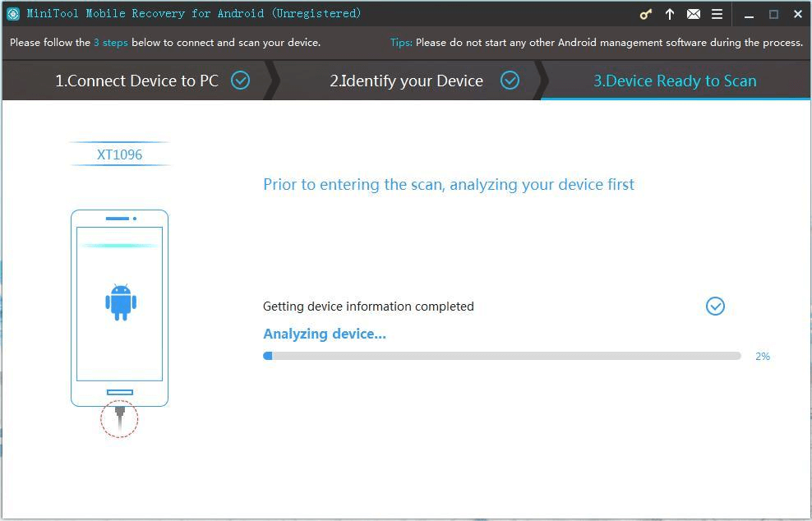Image resolution: width=812 pixels, height=521 pixels.
Task: Click the Connect Device step checkmark
Action: click(240, 81)
